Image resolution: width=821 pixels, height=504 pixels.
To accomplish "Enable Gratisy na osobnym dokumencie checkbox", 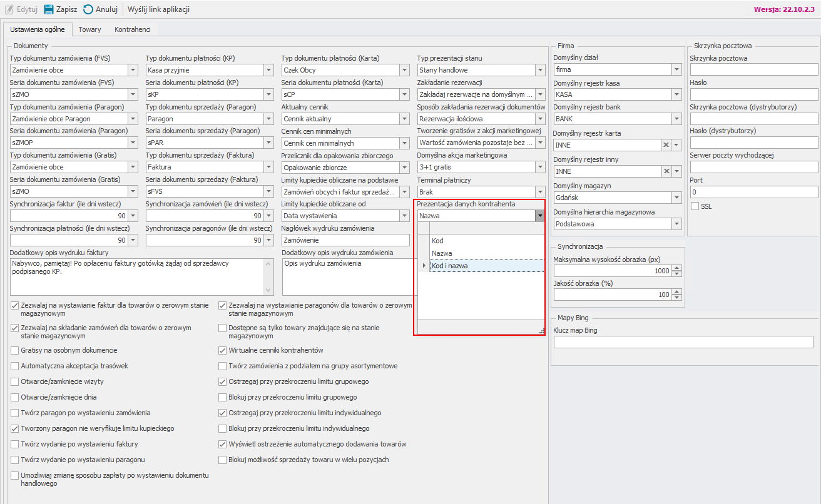I will (x=15, y=351).
